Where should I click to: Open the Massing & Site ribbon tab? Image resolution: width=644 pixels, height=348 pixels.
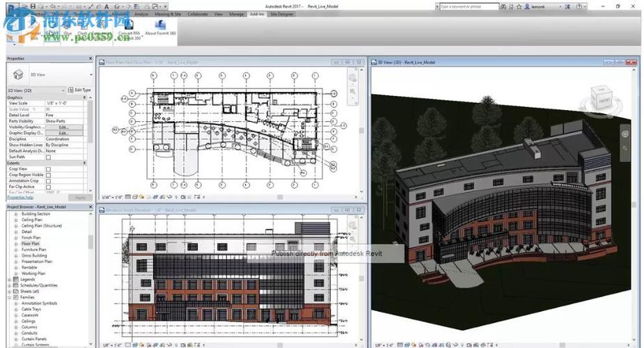168,14
